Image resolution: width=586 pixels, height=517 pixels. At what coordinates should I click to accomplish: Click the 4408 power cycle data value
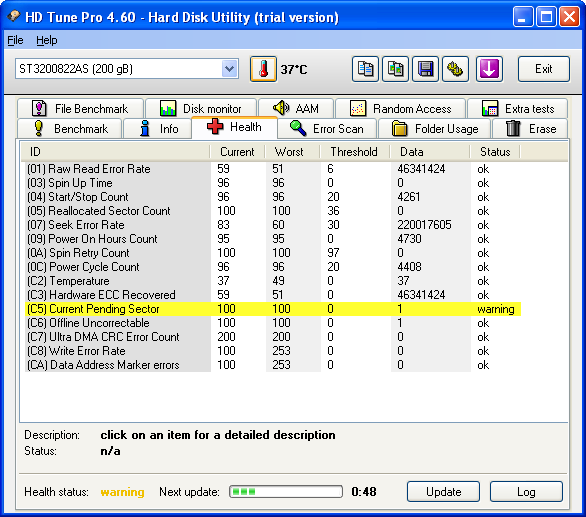pyautogui.click(x=409, y=267)
